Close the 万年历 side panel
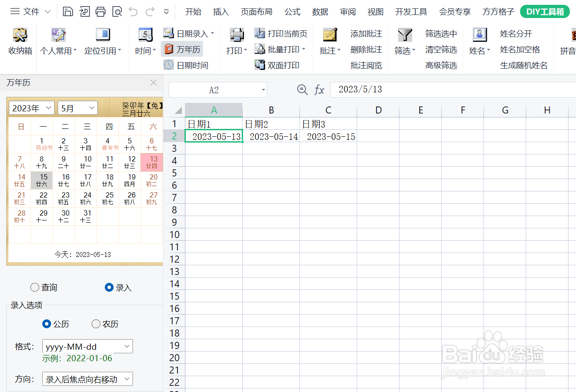 (153, 83)
